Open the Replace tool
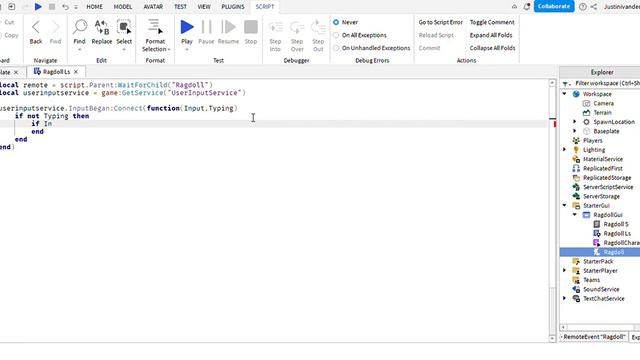640x360 pixels. coord(102,31)
